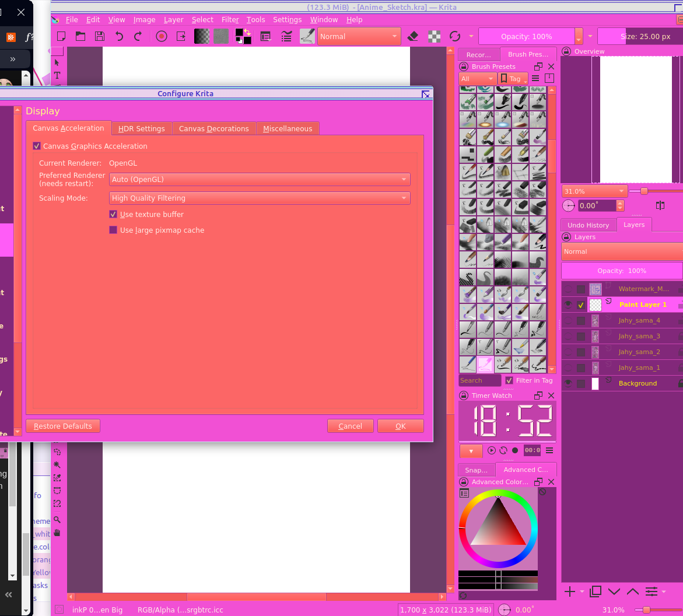The image size is (683, 616).
Task: Open brush presets Tag menu
Action: pos(513,79)
